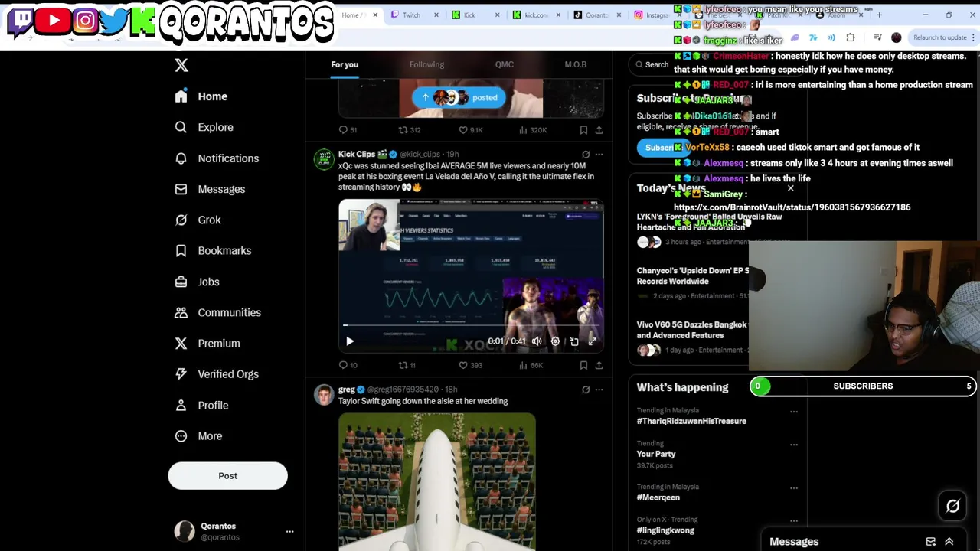This screenshot has height=551, width=980.
Task: Share the top post above Kick Clips
Action: coord(599,130)
